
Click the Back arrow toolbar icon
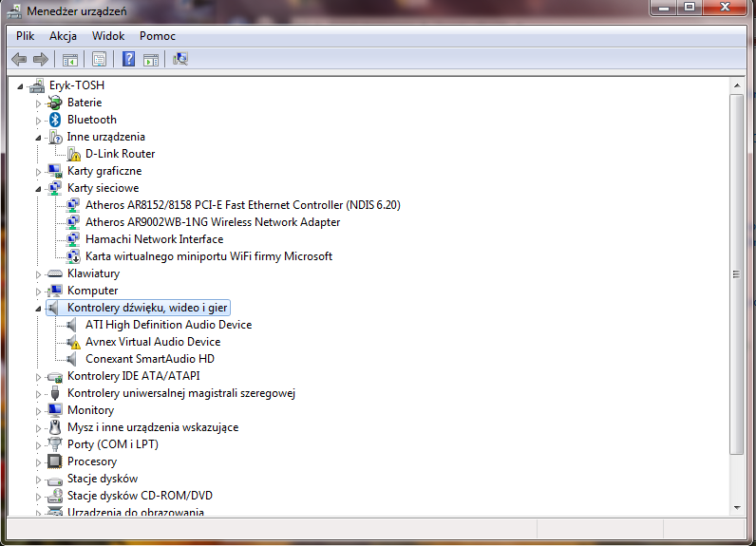[19, 59]
